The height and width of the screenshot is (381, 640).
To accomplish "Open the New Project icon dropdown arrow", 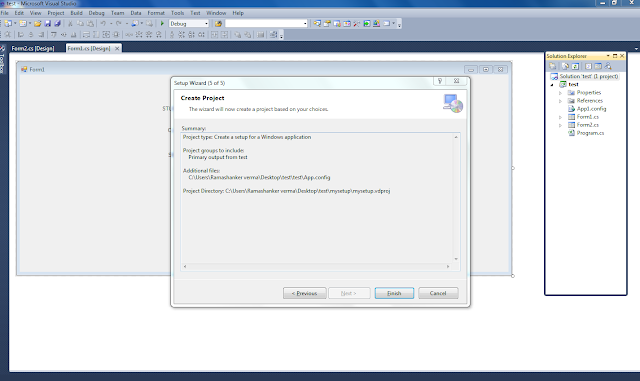I will tap(15, 24).
